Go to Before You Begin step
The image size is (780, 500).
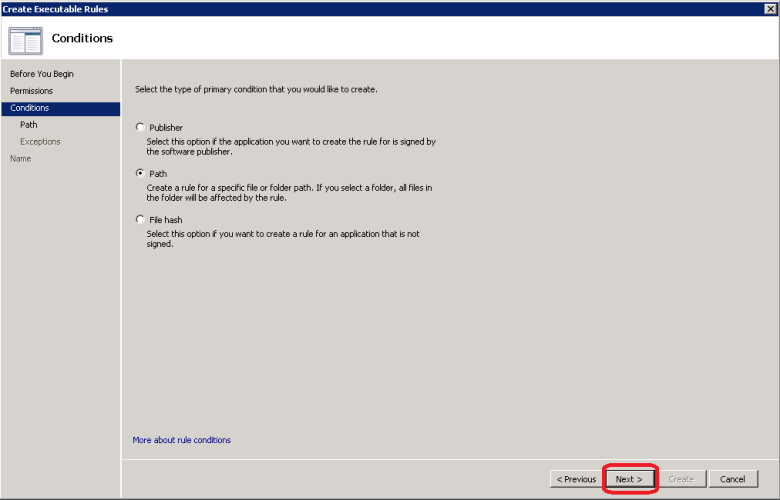42,74
